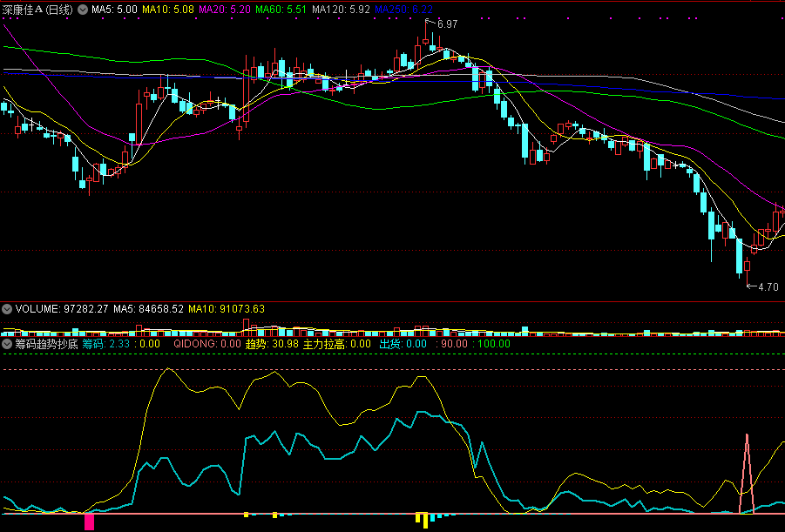The height and width of the screenshot is (532, 785).
Task: Click the 4.70 low price marker
Action: point(768,287)
